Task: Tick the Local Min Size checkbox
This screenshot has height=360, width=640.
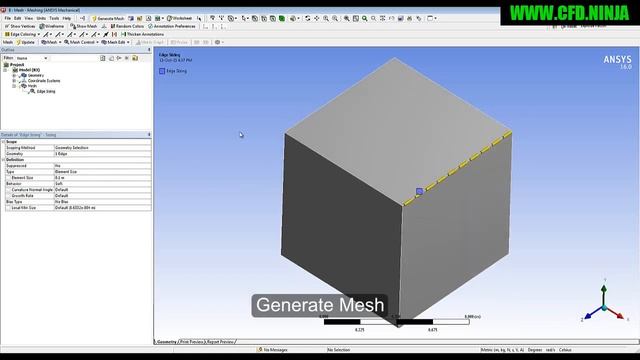Action: 8,208
